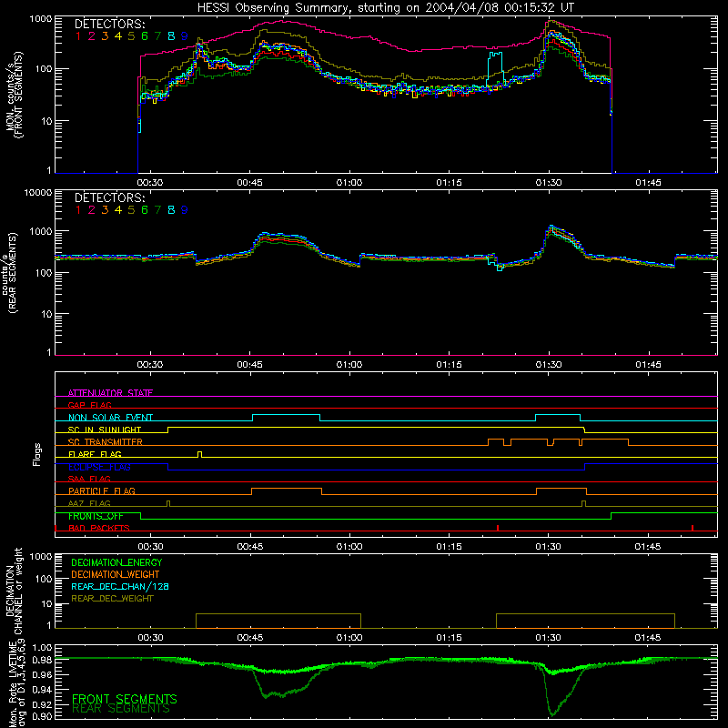Click the '10000' y-axis value of the rear segments plot
The image size is (728, 728).
[x=38, y=193]
